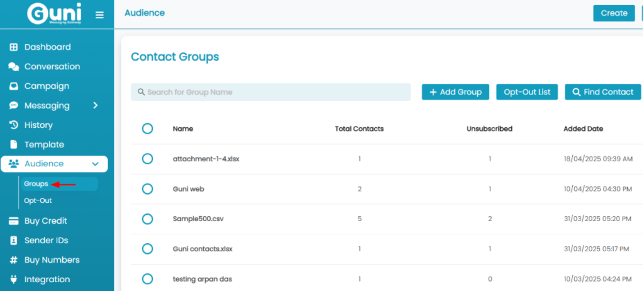The width and height of the screenshot is (644, 291).
Task: Click the Add Group button
Action: tap(455, 92)
